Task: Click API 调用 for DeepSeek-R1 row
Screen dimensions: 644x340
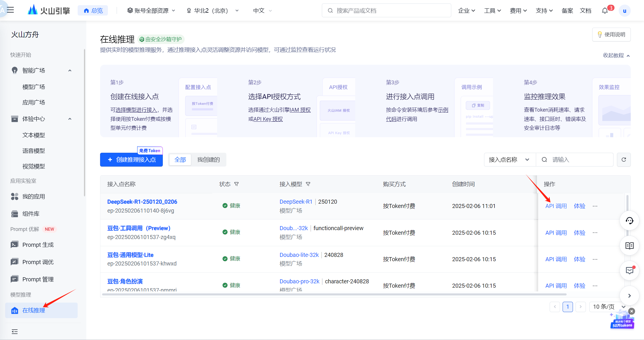Action: [x=556, y=206]
